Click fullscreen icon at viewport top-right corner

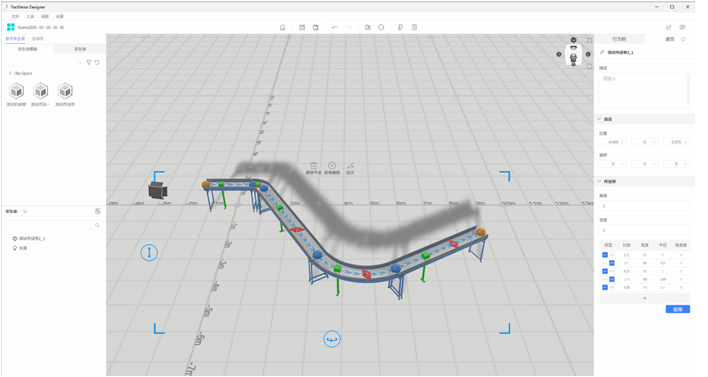click(x=589, y=40)
